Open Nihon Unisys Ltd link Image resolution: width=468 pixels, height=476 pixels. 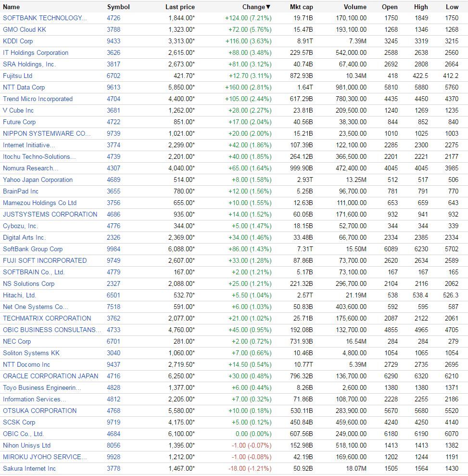[26, 445]
